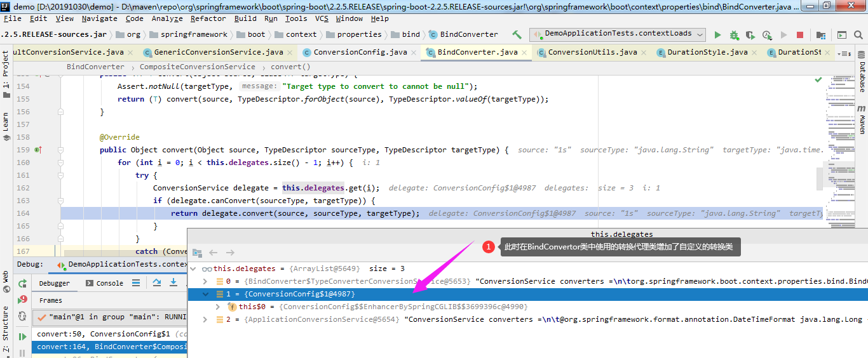This screenshot has height=358, width=868.
Task: Run with coverage shield icon
Action: pyautogui.click(x=750, y=35)
